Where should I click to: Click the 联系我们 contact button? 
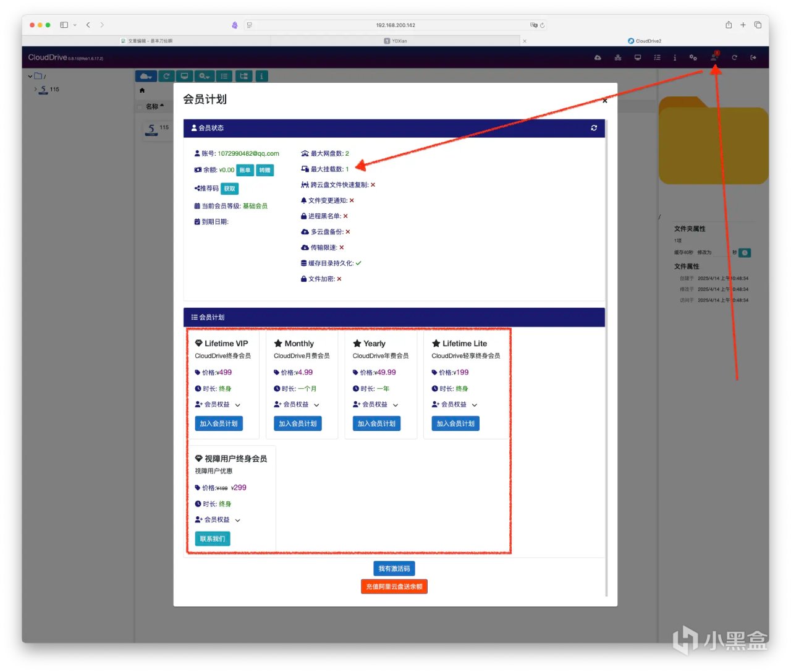tap(213, 539)
